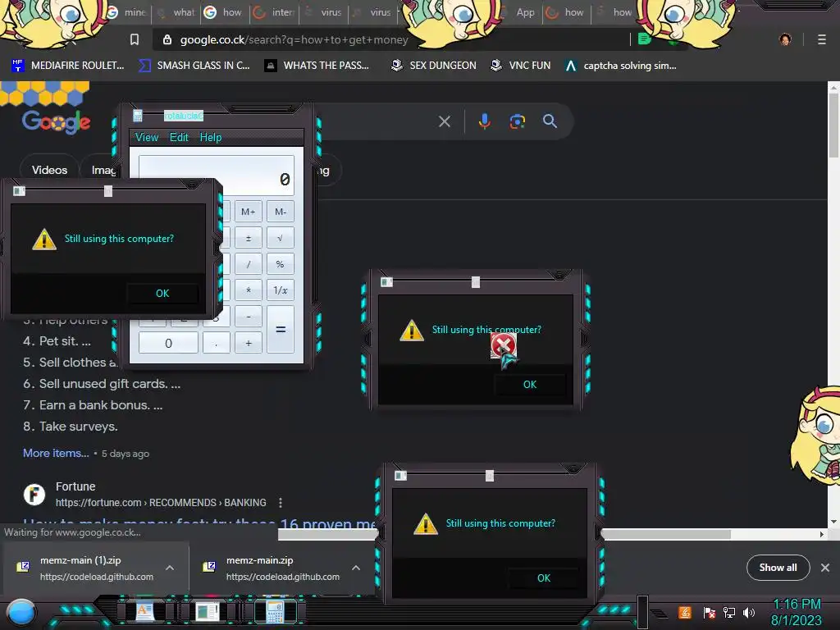This screenshot has height=630, width=840.
Task: Switch to the 'inter' browser tab
Action: (275, 12)
